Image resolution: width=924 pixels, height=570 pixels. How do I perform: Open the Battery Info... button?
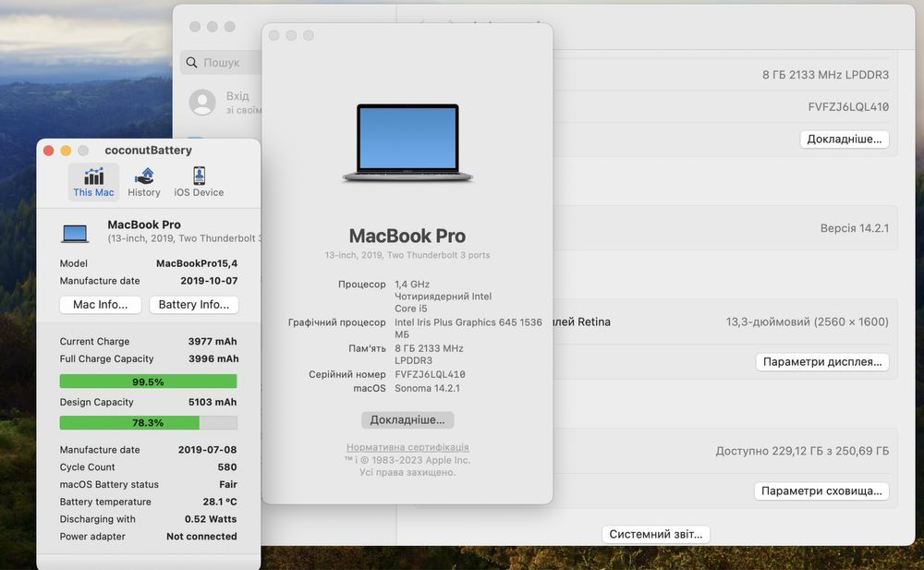point(193,305)
